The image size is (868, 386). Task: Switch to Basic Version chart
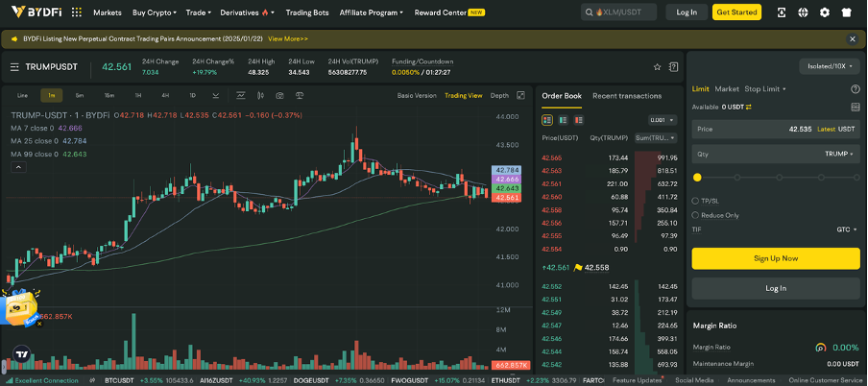coord(417,95)
